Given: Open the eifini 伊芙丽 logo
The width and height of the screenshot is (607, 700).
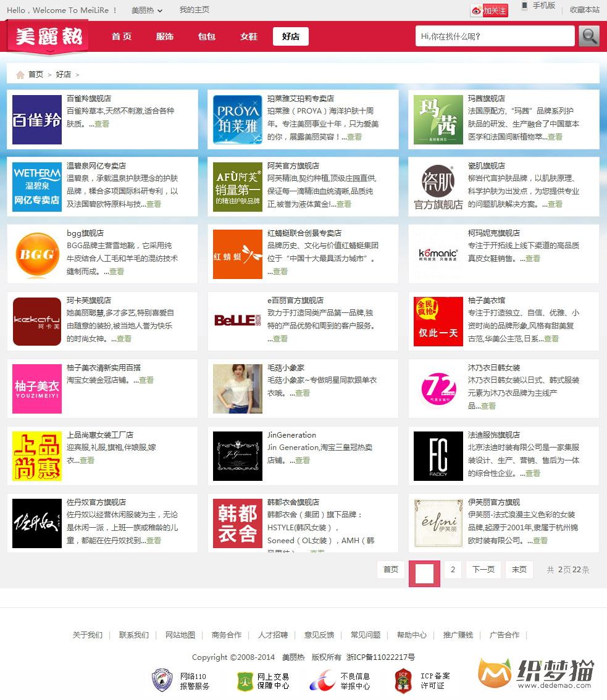Looking at the screenshot, I should pyautogui.click(x=438, y=523).
